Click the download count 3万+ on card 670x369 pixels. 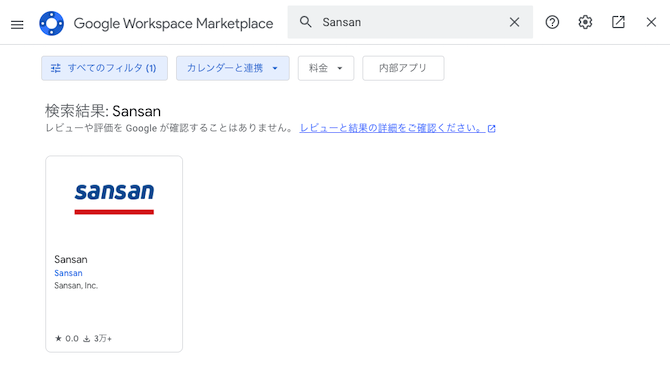[97, 339]
